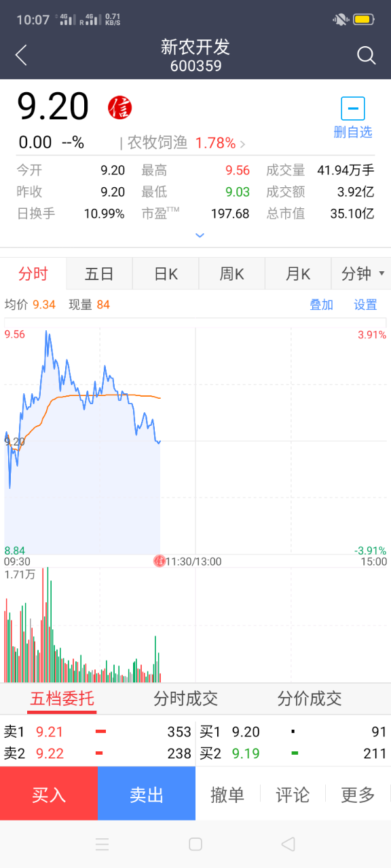Open 农牧饲渔 sector link arrow
The image size is (391, 868).
(x=243, y=144)
